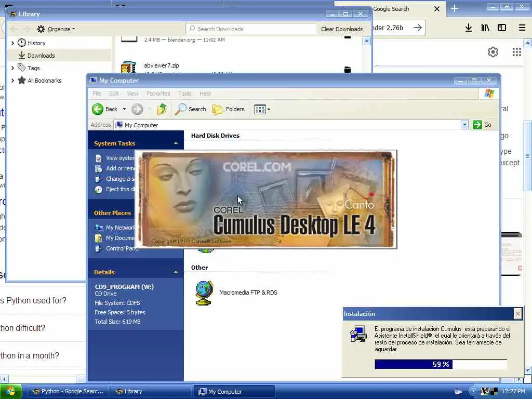Close the Google Search tab
This screenshot has width=532, height=399.
(x=437, y=9)
